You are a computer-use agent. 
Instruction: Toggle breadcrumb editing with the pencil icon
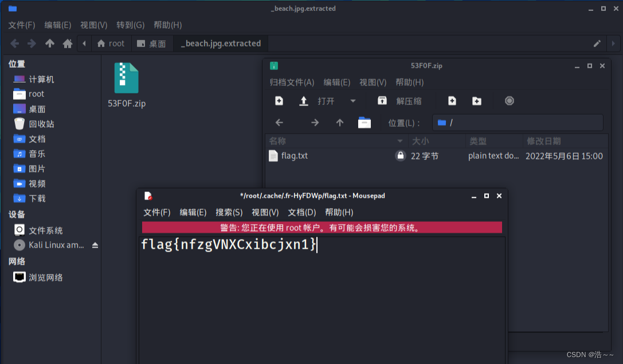coord(597,43)
